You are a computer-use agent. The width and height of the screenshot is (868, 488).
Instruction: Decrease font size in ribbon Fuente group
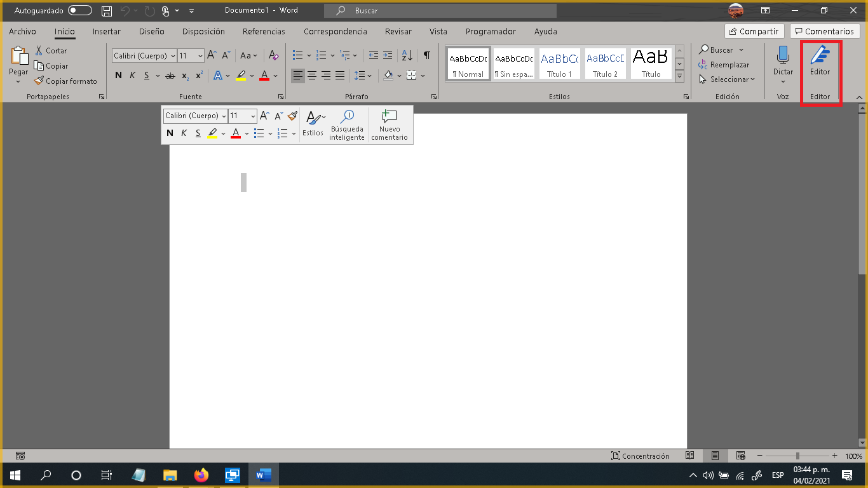click(x=226, y=56)
